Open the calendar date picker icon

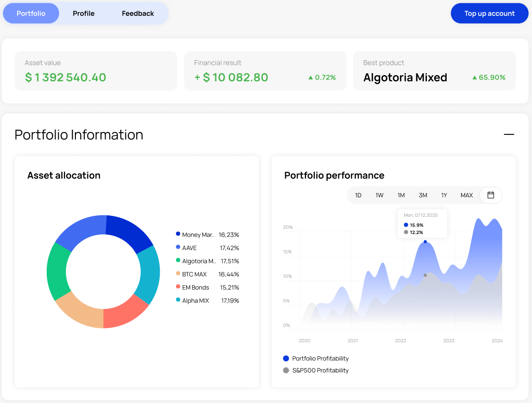click(x=491, y=195)
